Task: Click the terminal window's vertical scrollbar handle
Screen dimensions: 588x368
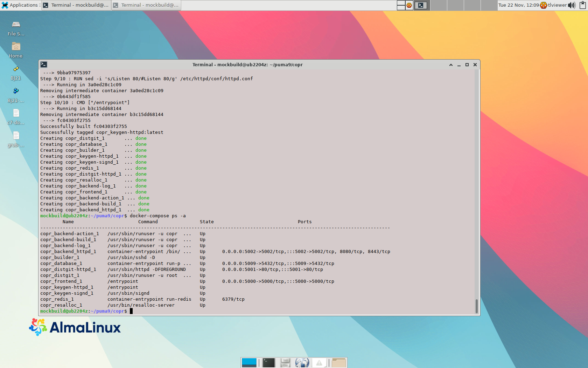Action: coord(476,306)
